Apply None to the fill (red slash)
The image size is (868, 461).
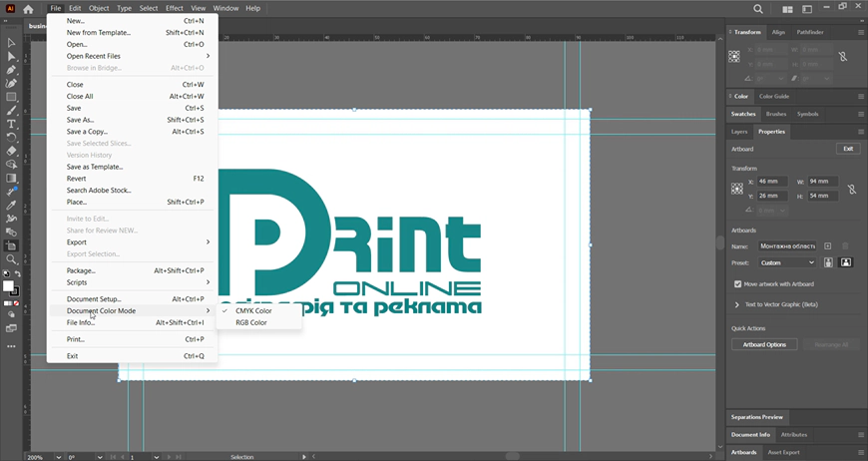pyautogui.click(x=17, y=303)
